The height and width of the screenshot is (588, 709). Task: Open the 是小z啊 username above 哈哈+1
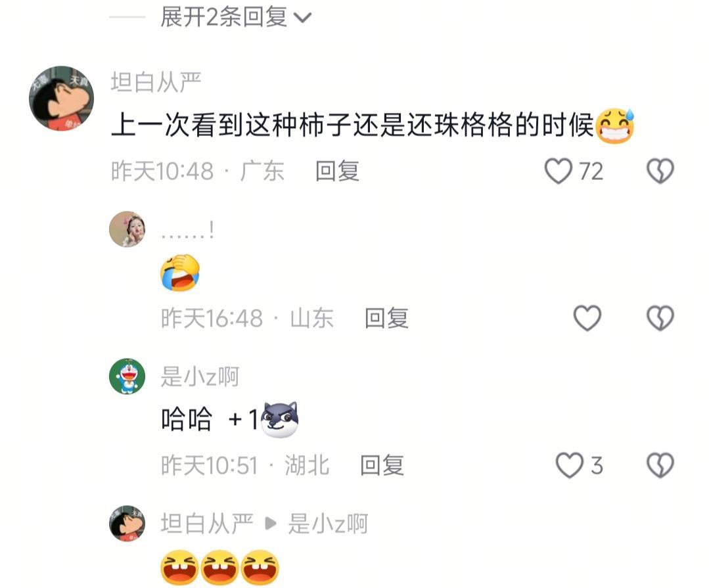click(200, 377)
